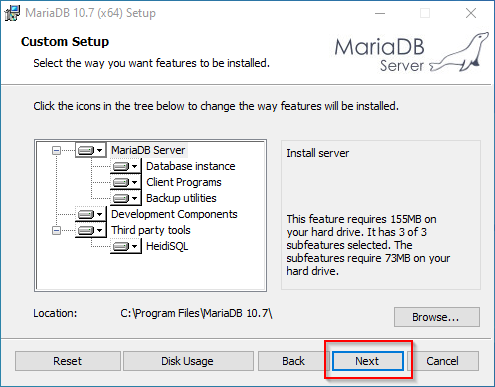This screenshot has height=387, width=495.
Task: Go Back to previous setup step
Action: click(293, 361)
